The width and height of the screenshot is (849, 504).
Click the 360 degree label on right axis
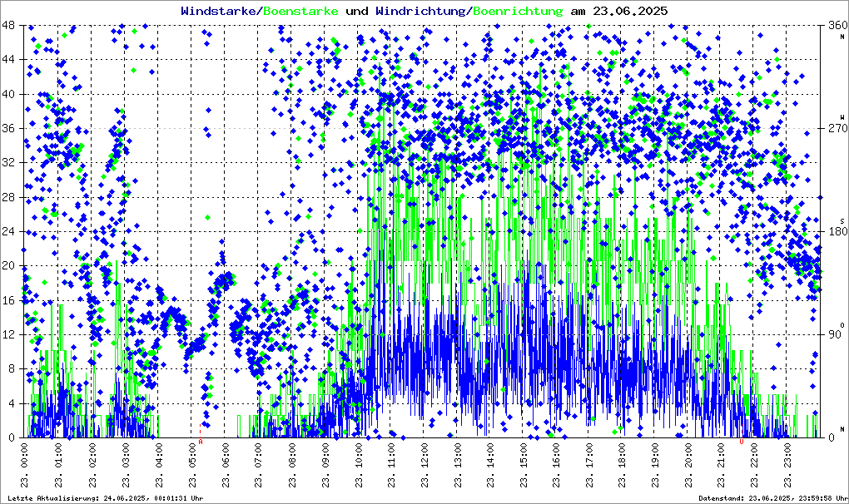837,26
